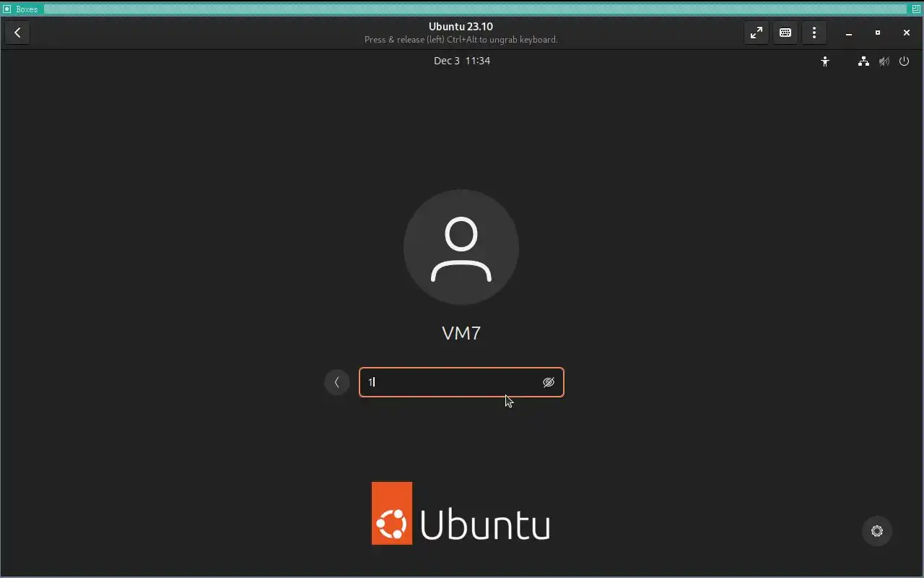
Task: Click the Ubuntu 23.10 window title
Action: pos(461,27)
